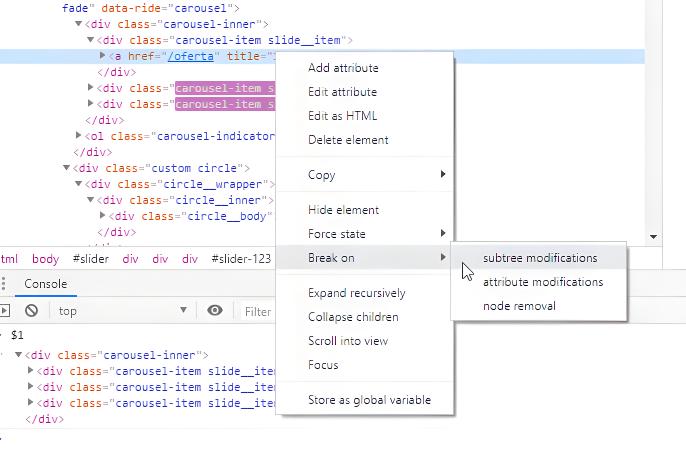Screen dimensions: 686x476
Task: Open the top context dropdown
Action: (x=122, y=311)
